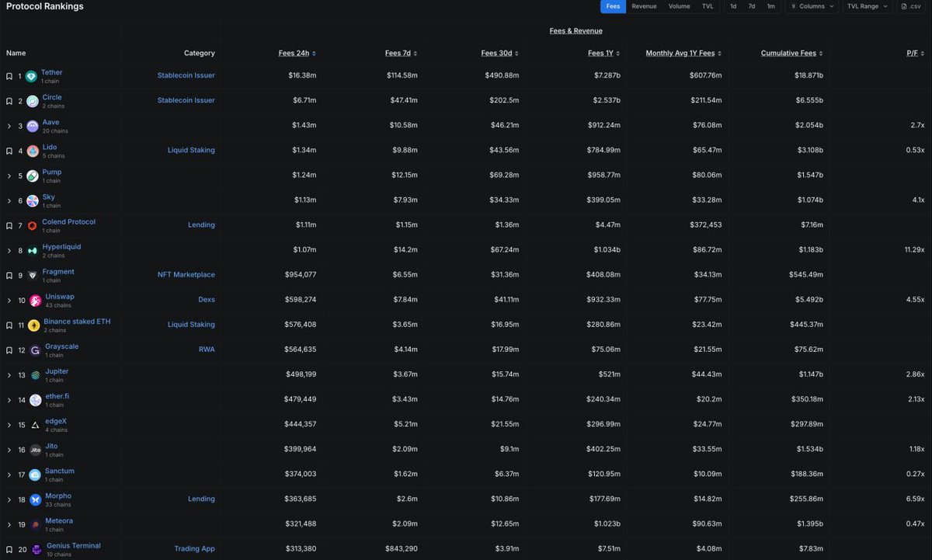Open the Uniswap protocol link
The image size is (932, 560).
click(x=60, y=297)
